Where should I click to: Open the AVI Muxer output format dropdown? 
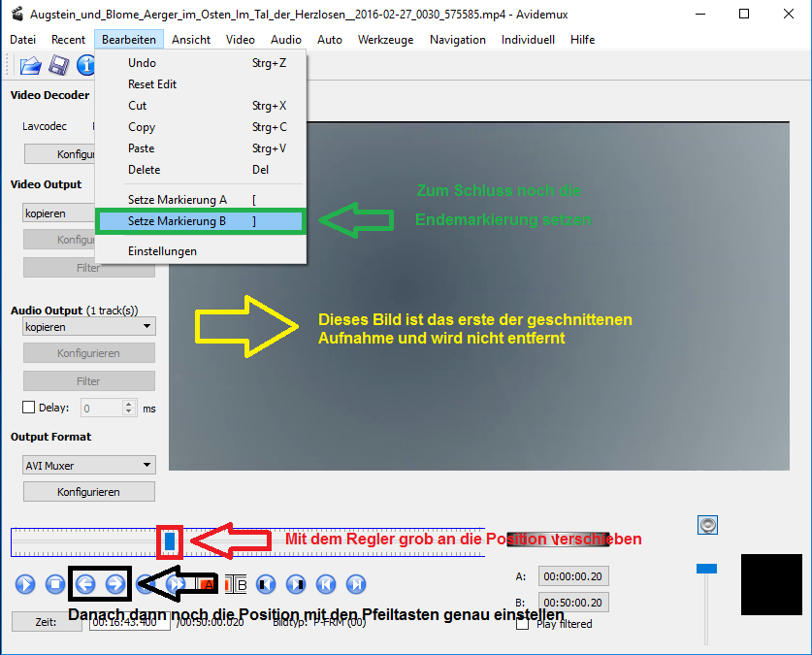(89, 466)
